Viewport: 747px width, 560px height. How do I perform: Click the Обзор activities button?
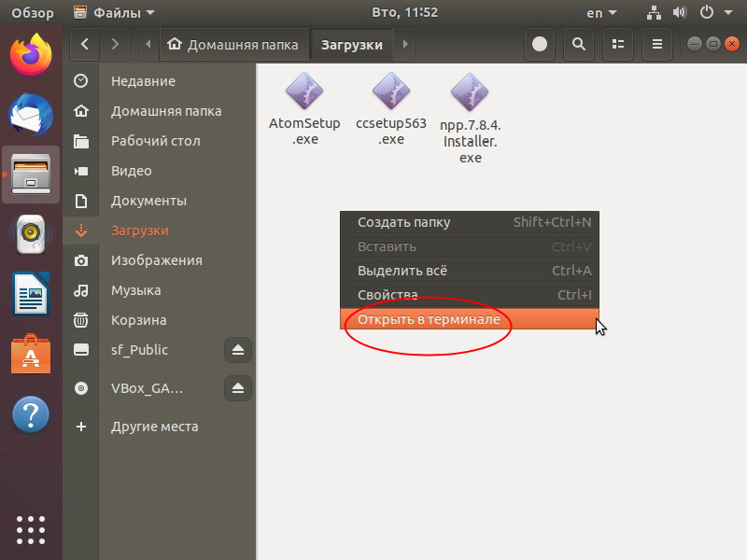click(32, 13)
